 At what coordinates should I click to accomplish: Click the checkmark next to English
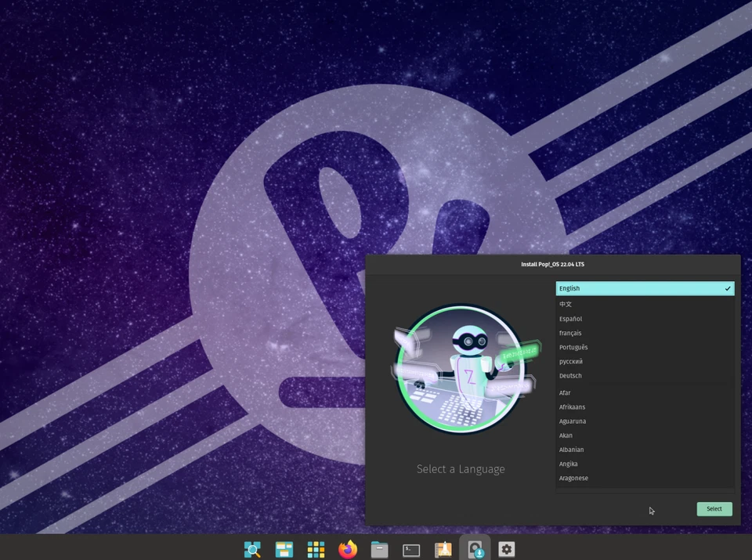tap(728, 288)
